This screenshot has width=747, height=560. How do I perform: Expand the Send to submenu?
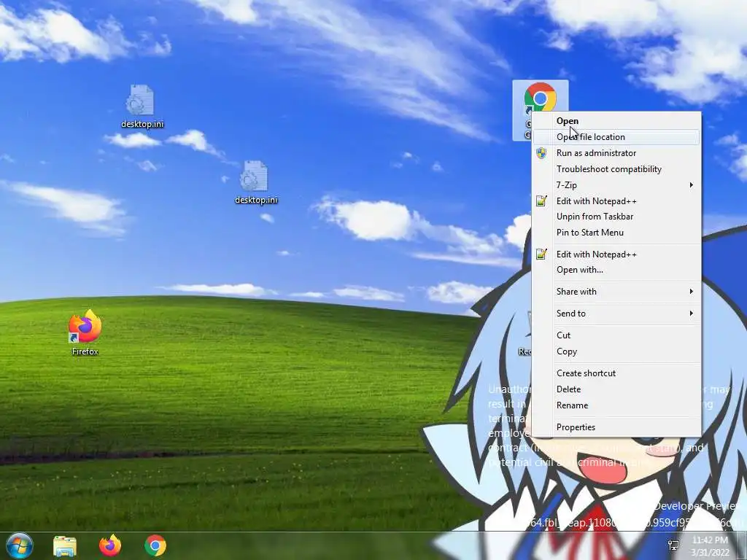tap(616, 314)
